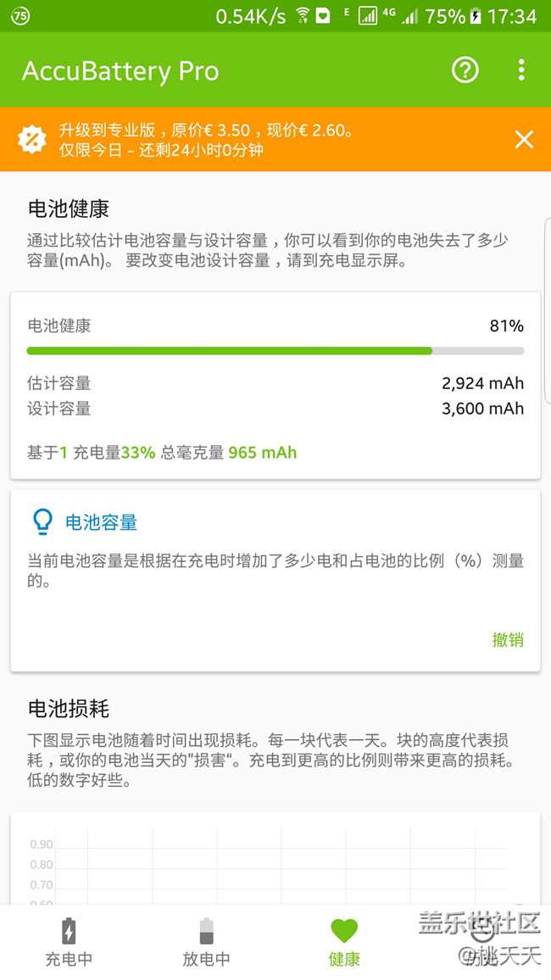Tap the 设计容量 3,600 mAh row

click(275, 409)
